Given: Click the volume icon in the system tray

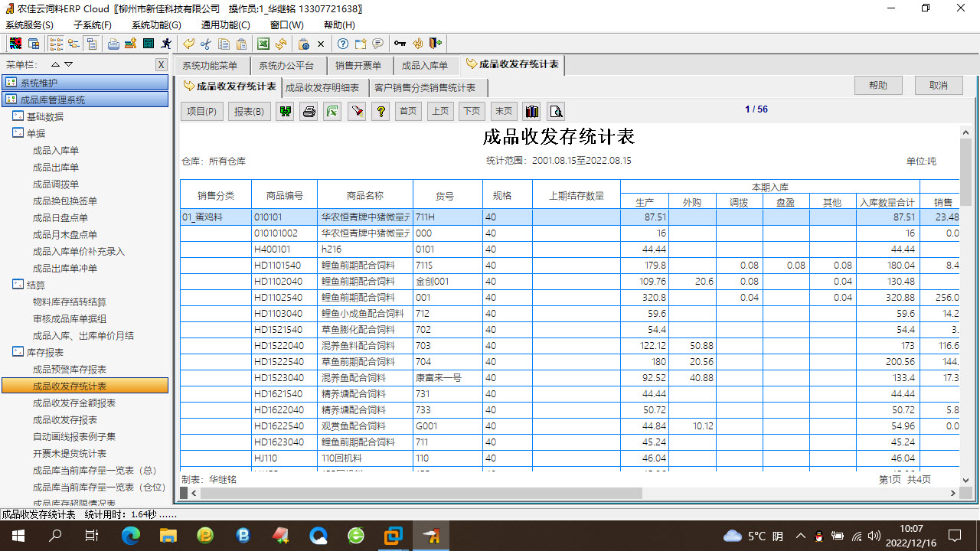Looking at the screenshot, I should point(874,536).
